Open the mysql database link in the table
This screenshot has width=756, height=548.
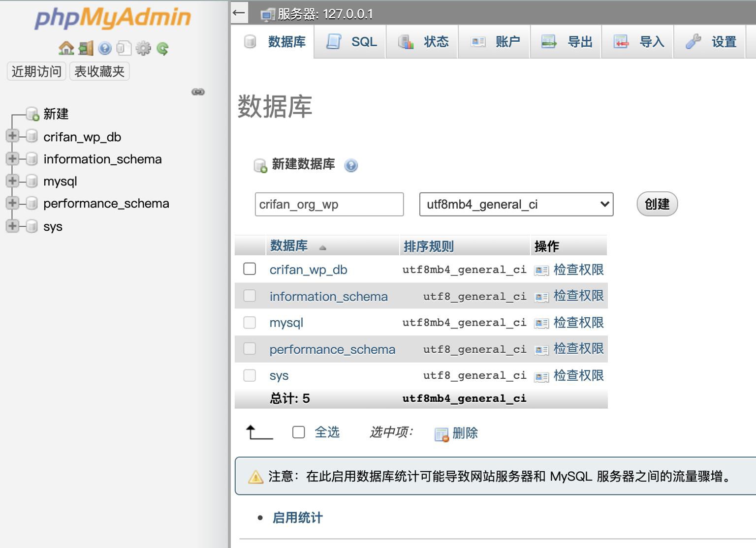(286, 323)
